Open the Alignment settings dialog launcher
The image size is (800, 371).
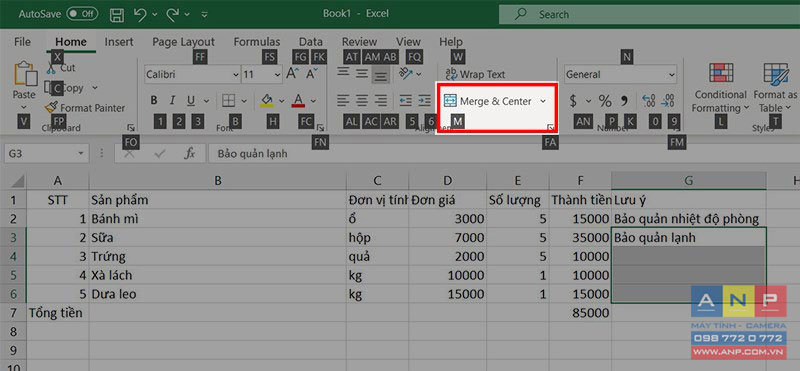[x=551, y=128]
